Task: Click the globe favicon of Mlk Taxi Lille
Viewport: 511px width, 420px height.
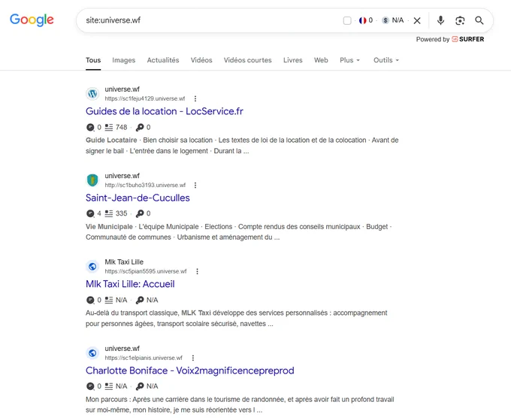Action: (x=92, y=267)
